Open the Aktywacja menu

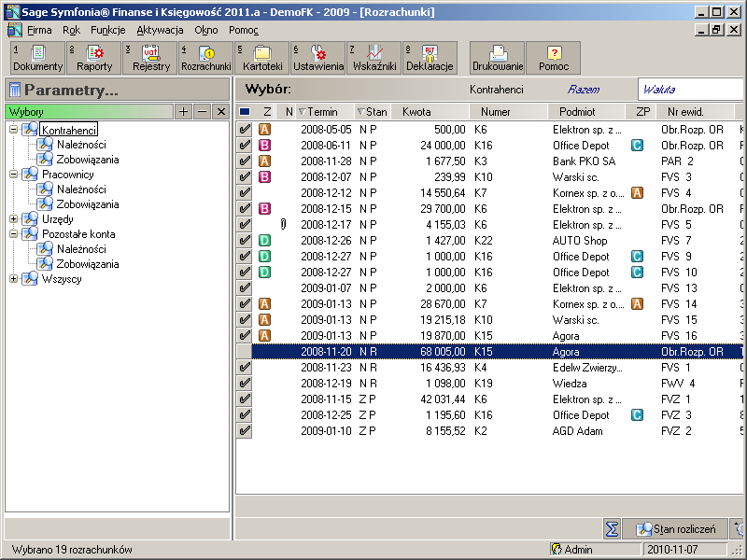pos(160,30)
